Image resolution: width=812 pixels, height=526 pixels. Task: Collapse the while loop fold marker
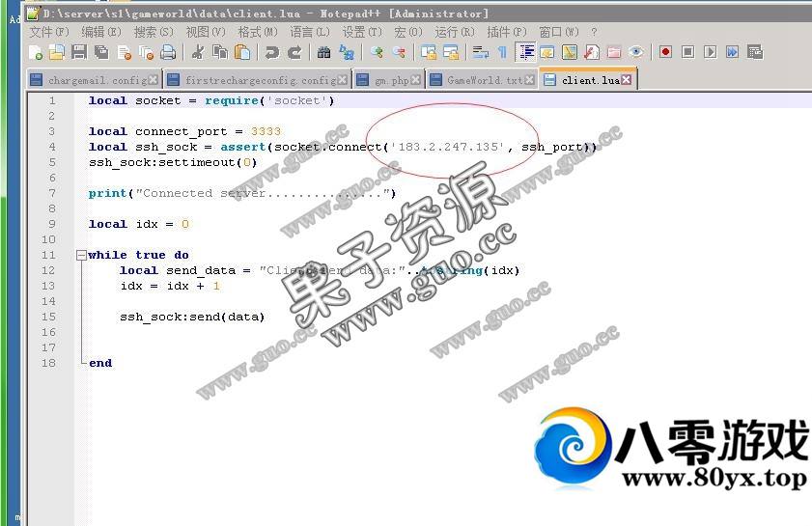(x=80, y=256)
